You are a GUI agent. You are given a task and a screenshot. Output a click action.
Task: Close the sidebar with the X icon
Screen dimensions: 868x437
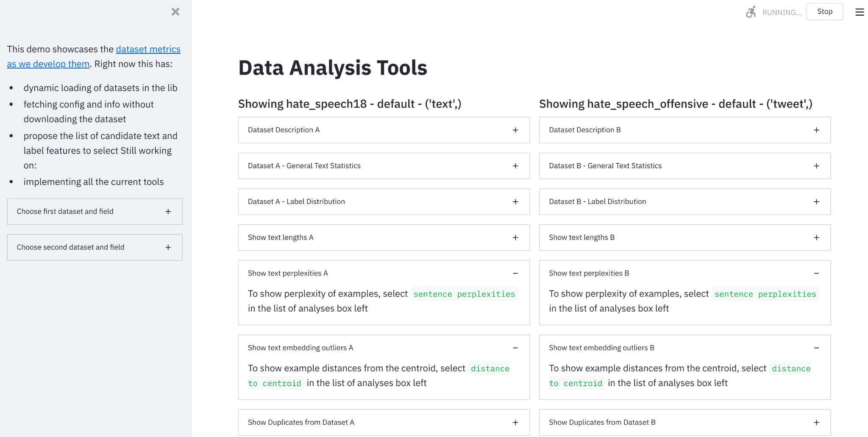pos(175,12)
